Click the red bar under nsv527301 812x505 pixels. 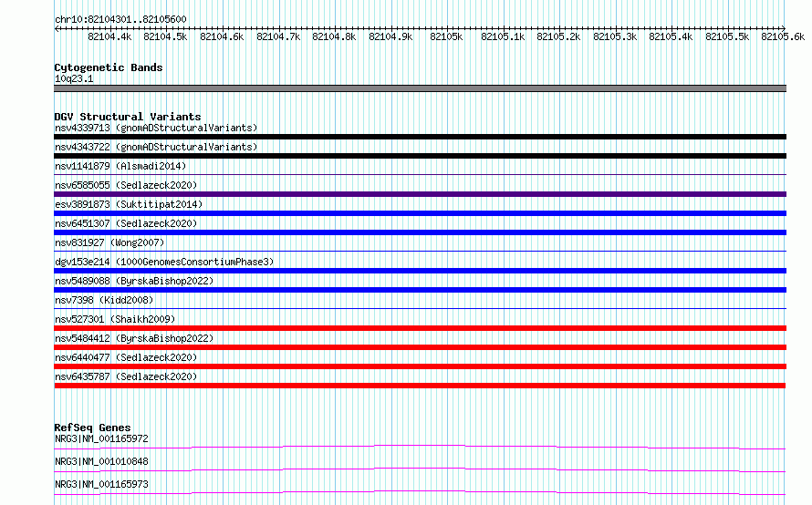[x=420, y=328]
